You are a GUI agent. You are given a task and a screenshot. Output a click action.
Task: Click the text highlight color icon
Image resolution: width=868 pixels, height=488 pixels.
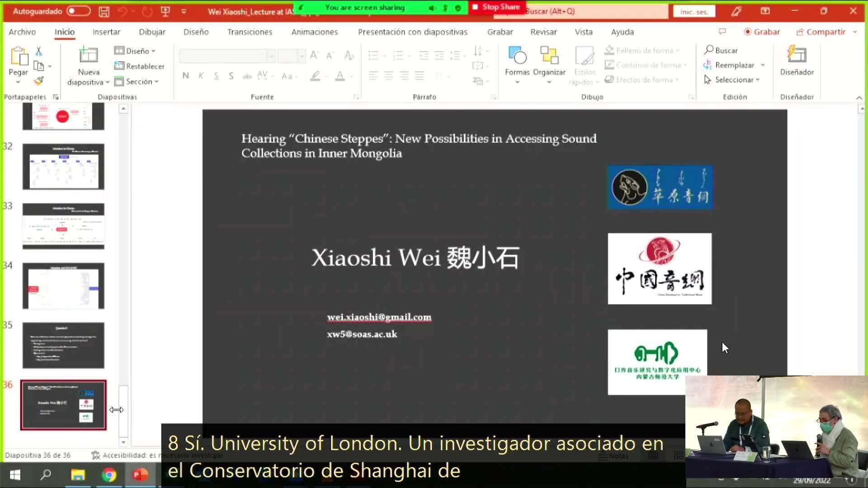(315, 76)
